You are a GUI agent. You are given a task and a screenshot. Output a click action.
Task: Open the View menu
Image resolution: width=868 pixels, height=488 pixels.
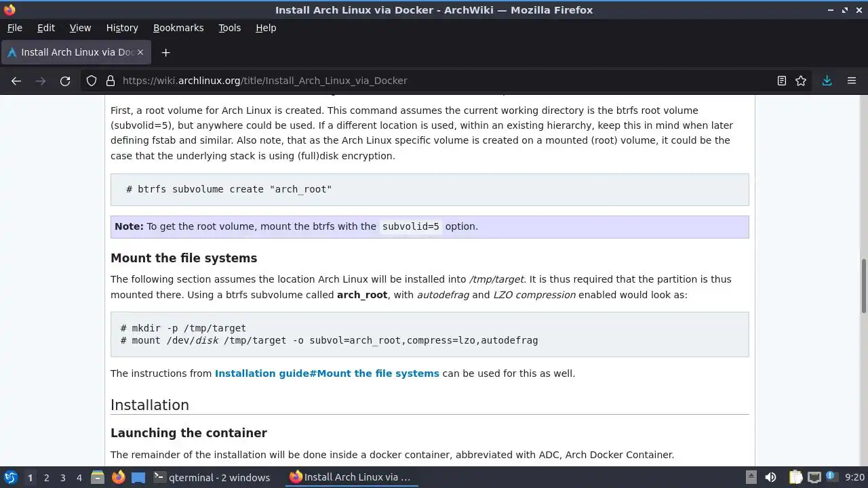80,28
